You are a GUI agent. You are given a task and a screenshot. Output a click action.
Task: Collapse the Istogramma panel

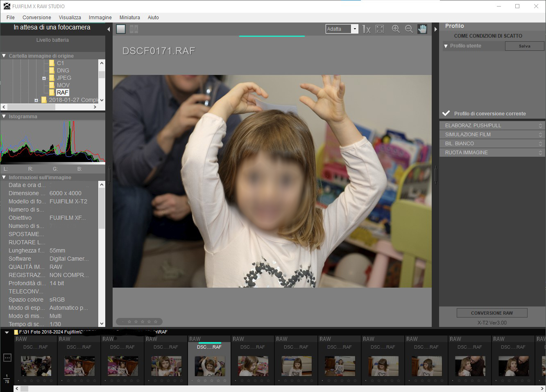tap(4, 116)
